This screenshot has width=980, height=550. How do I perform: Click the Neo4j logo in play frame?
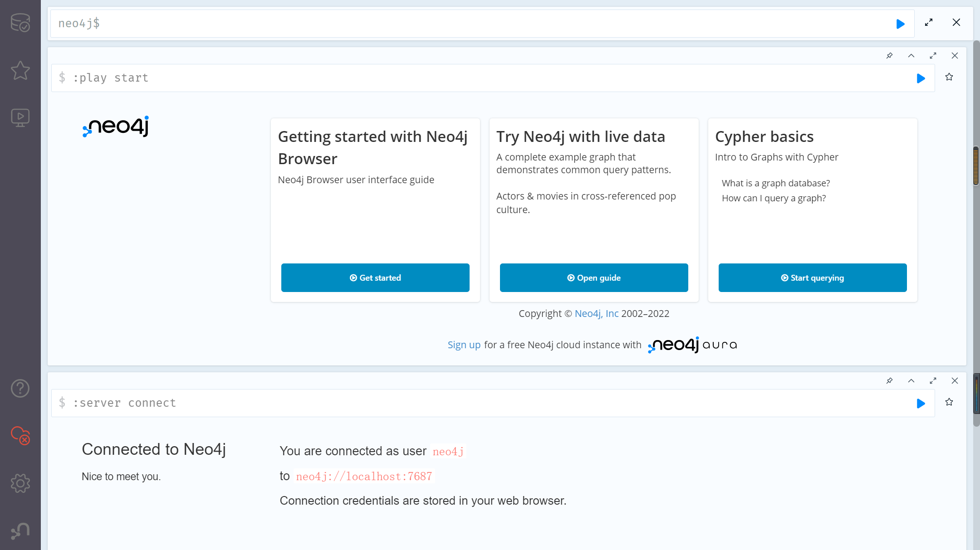click(x=116, y=127)
